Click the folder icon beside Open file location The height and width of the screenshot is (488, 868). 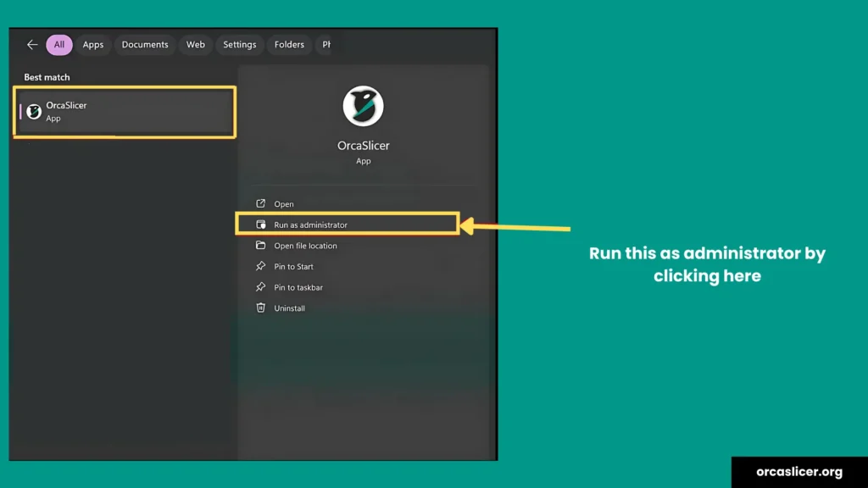tap(261, 246)
